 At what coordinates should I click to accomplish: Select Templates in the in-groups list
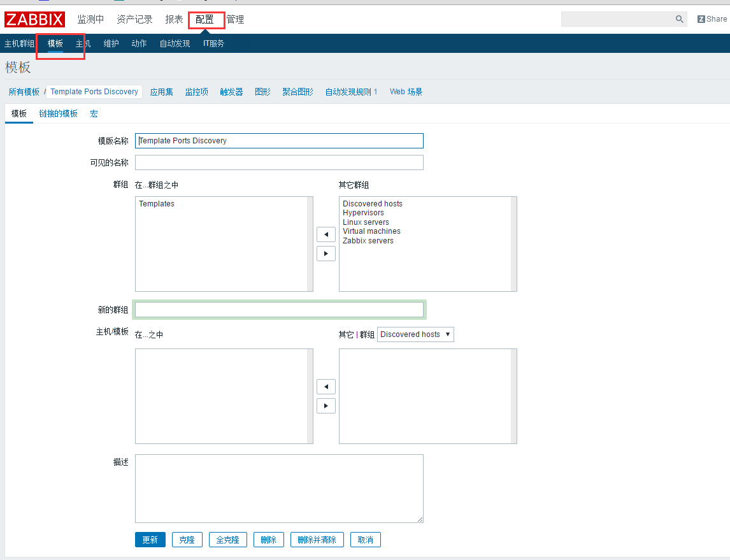[157, 203]
